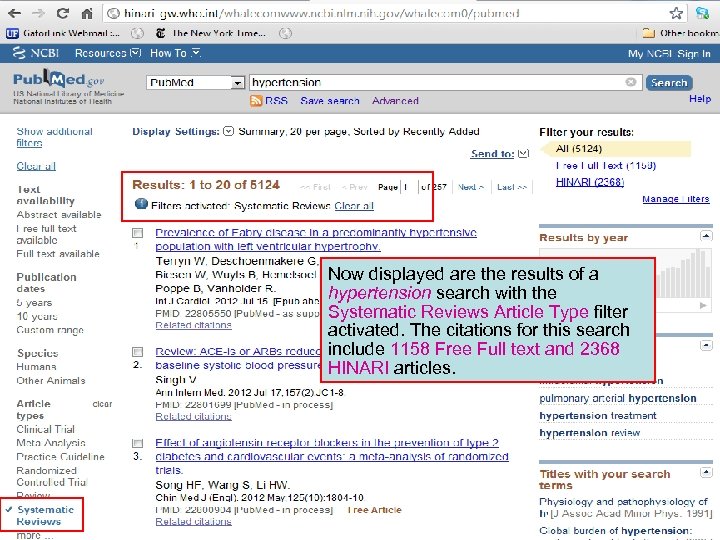Click Clear all next to Filters activated

coord(354,206)
